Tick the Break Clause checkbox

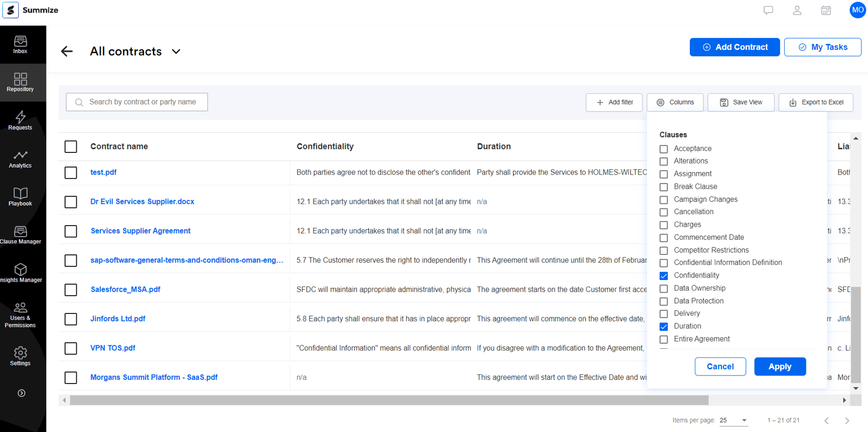[664, 187]
